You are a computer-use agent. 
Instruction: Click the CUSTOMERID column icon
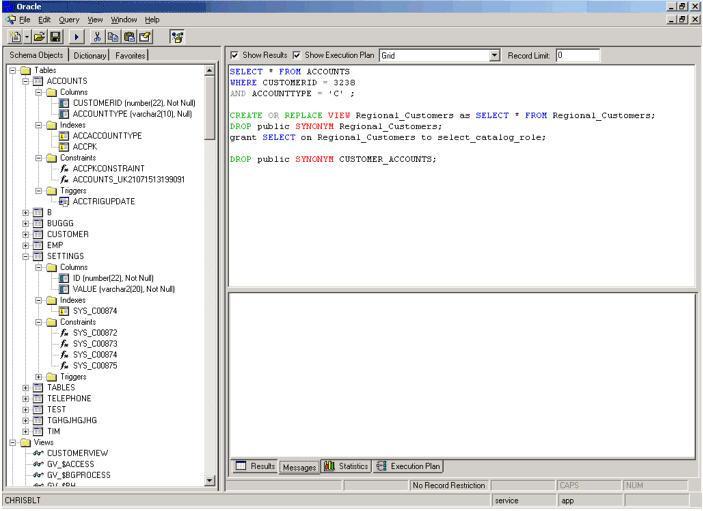[x=64, y=103]
